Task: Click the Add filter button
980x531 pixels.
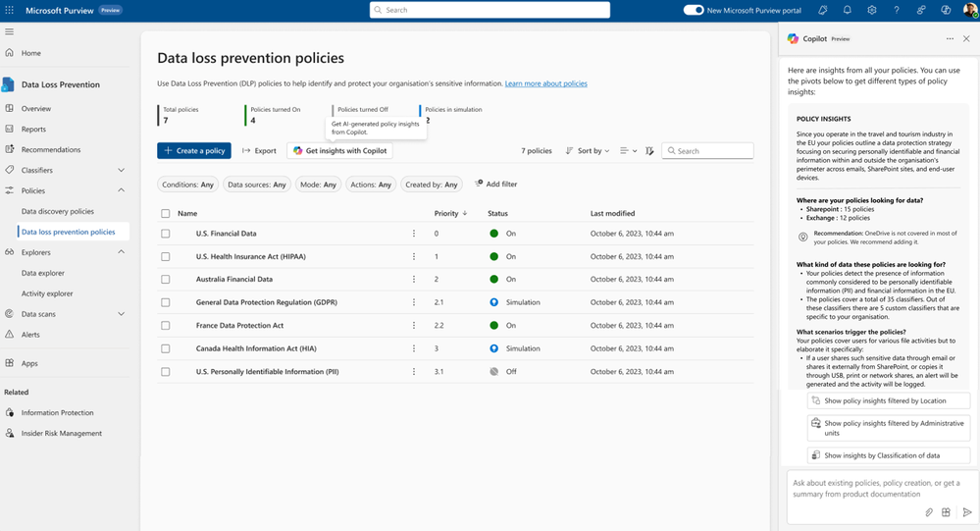Action: [496, 184]
